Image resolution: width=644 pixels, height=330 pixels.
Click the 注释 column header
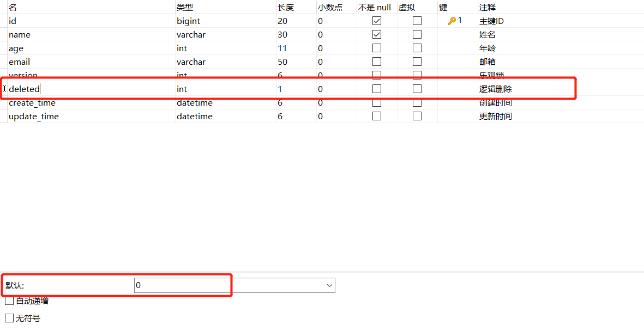(561, 7)
